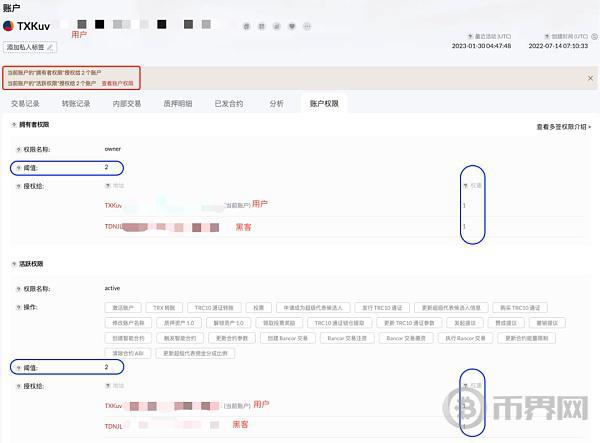Open the 质押明细 tab

click(x=179, y=103)
